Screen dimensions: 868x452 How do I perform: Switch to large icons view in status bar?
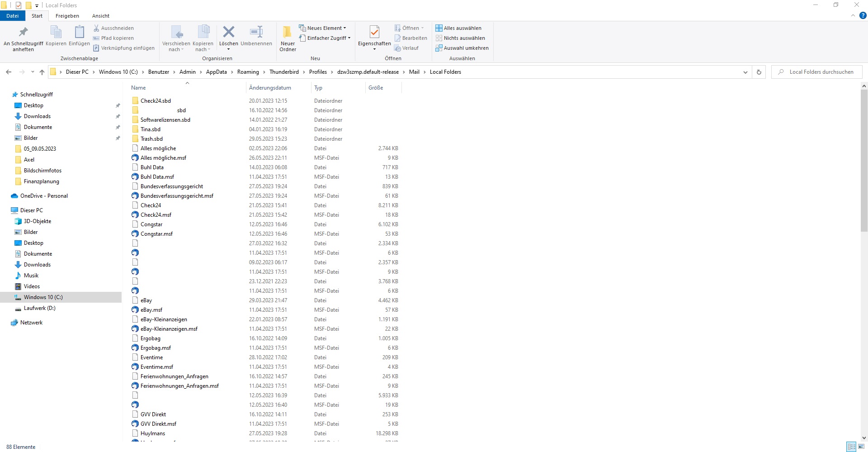pos(861,447)
